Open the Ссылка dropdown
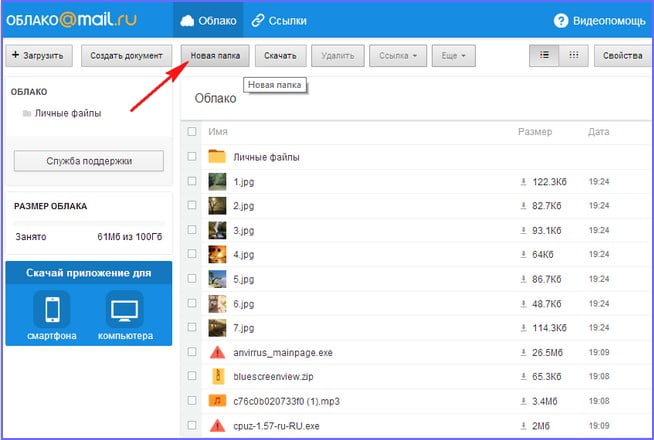 tap(400, 56)
